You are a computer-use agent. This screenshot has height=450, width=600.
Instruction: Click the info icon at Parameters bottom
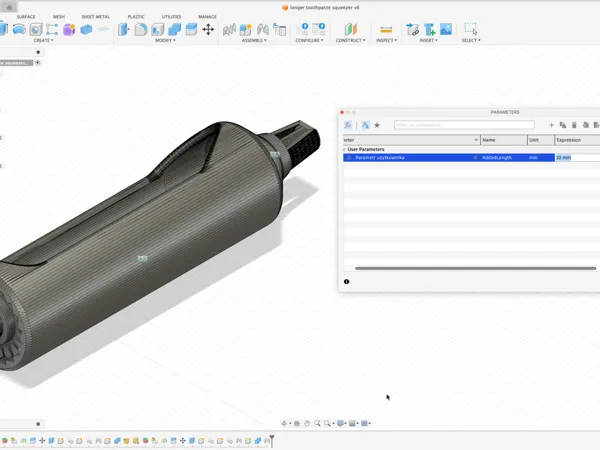point(347,282)
